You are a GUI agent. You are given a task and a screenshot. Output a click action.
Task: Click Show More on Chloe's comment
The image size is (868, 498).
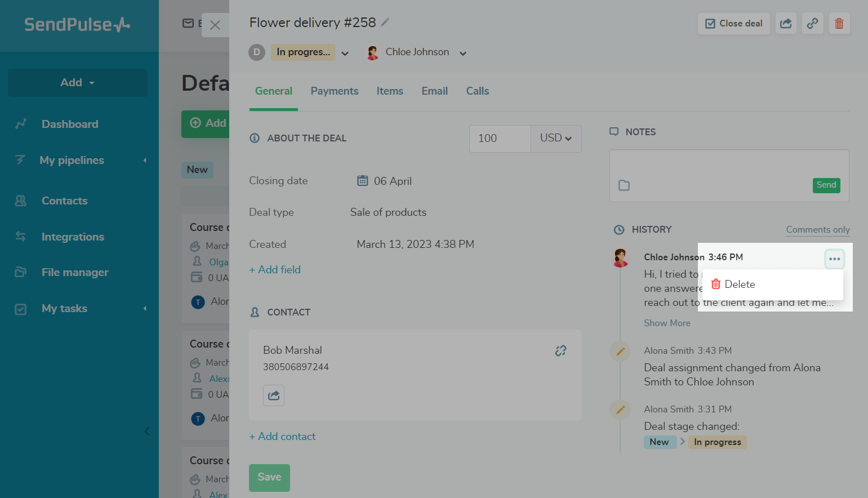[x=667, y=323]
